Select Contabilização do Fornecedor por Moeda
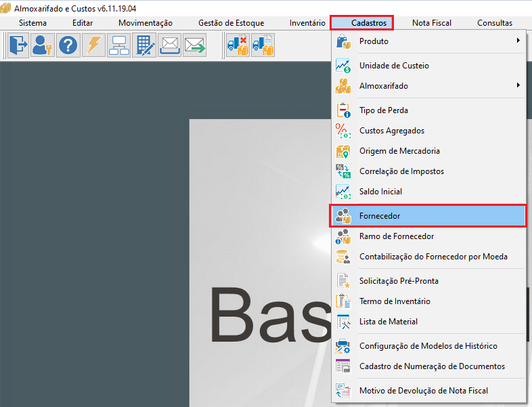 [x=428, y=257]
